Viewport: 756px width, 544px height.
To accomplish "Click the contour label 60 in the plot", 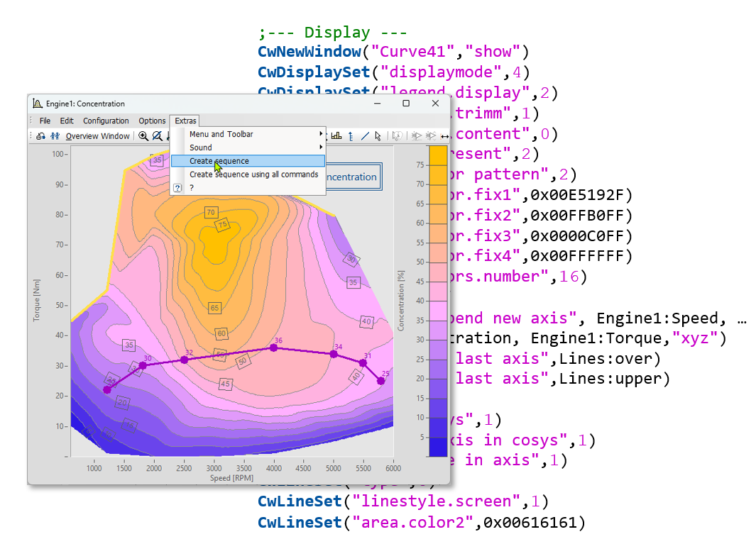I will point(221,333).
